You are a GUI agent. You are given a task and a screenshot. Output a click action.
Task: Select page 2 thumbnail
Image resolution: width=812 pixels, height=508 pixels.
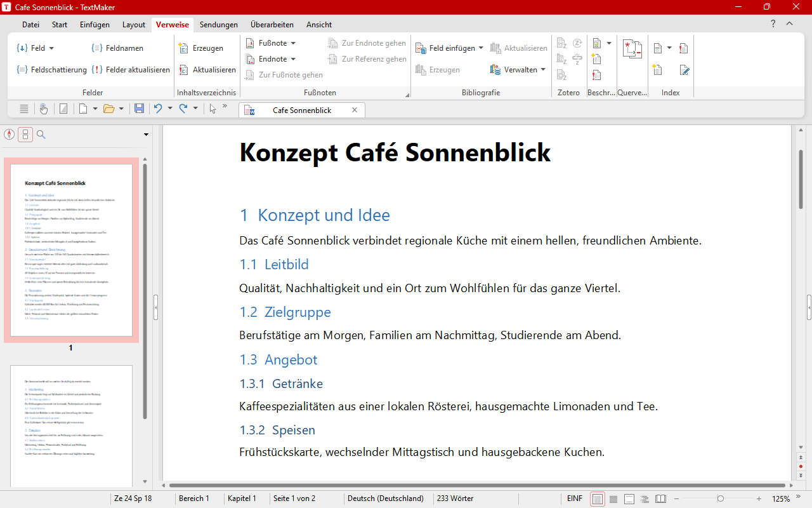coord(71,425)
